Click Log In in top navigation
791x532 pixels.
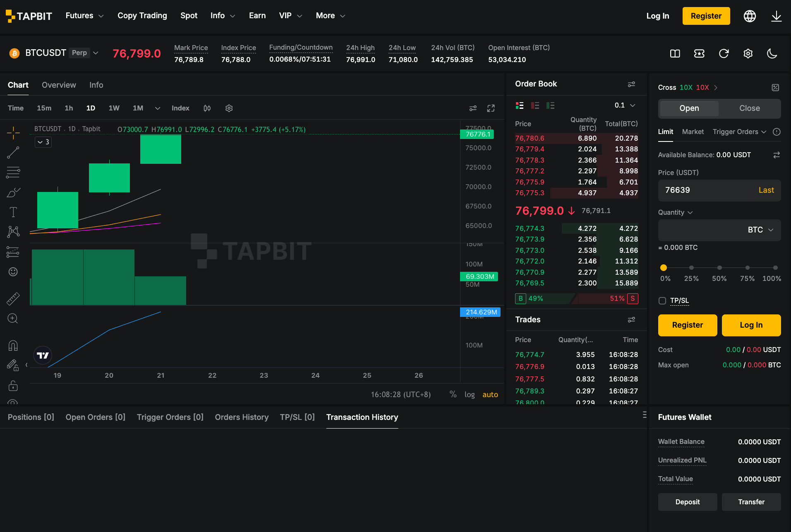tap(657, 16)
